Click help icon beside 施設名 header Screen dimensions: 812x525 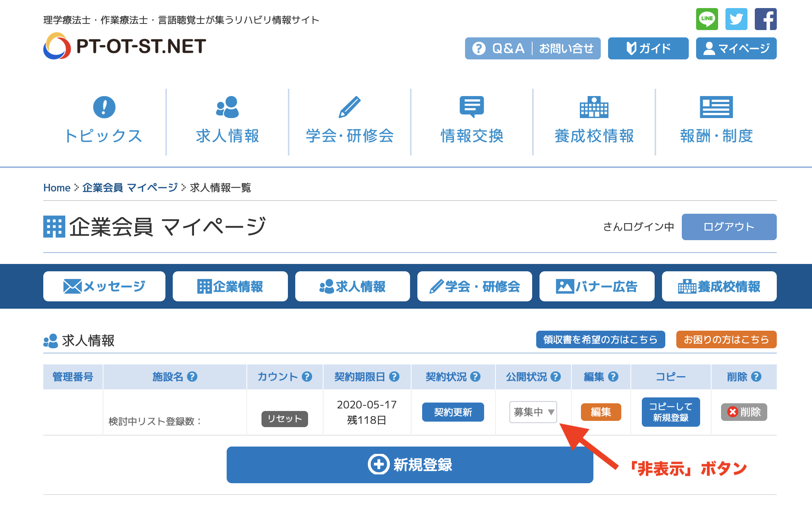point(192,377)
